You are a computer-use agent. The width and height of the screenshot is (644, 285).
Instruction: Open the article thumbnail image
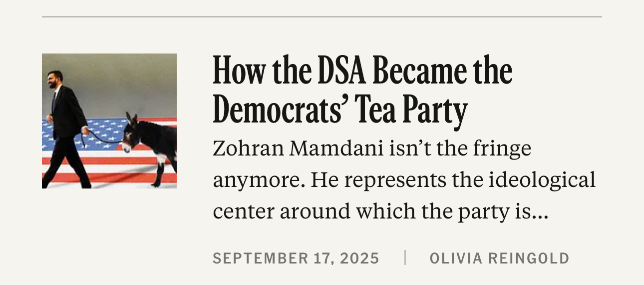109,120
